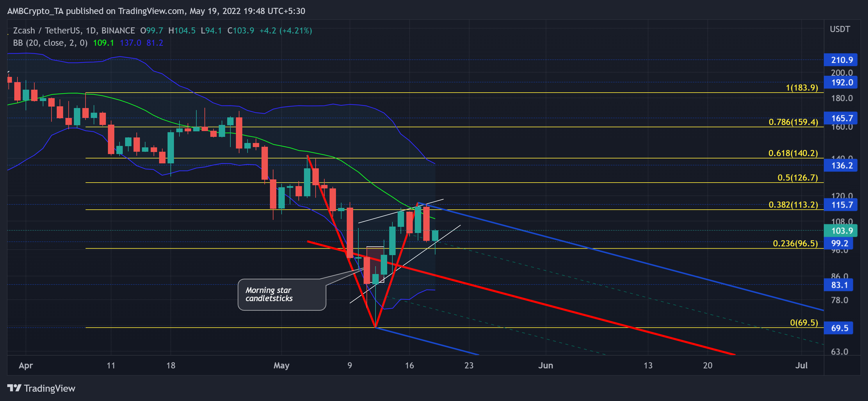Image resolution: width=868 pixels, height=401 pixels.
Task: Click the TradingView logo icon
Action: pos(14,388)
